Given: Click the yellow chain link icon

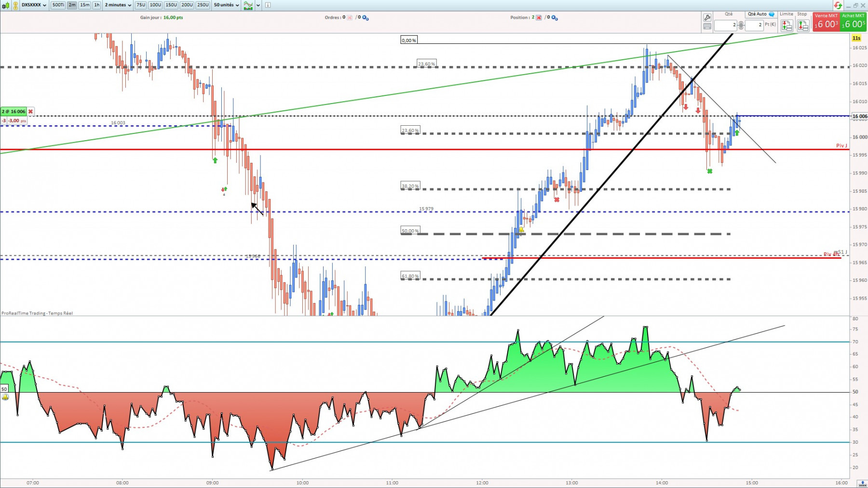Looking at the screenshot, I should 15,5.
